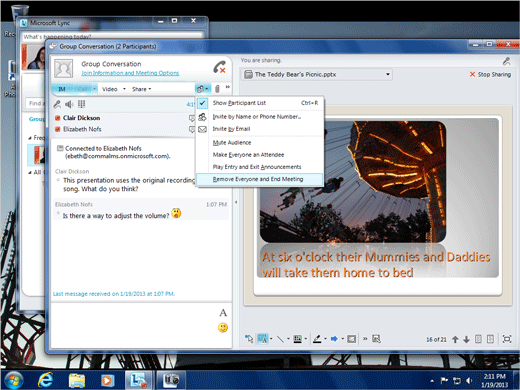Collapse the conversation pane with splitter arrow
Viewport: 520px width, 390px height.
[x=236, y=202]
